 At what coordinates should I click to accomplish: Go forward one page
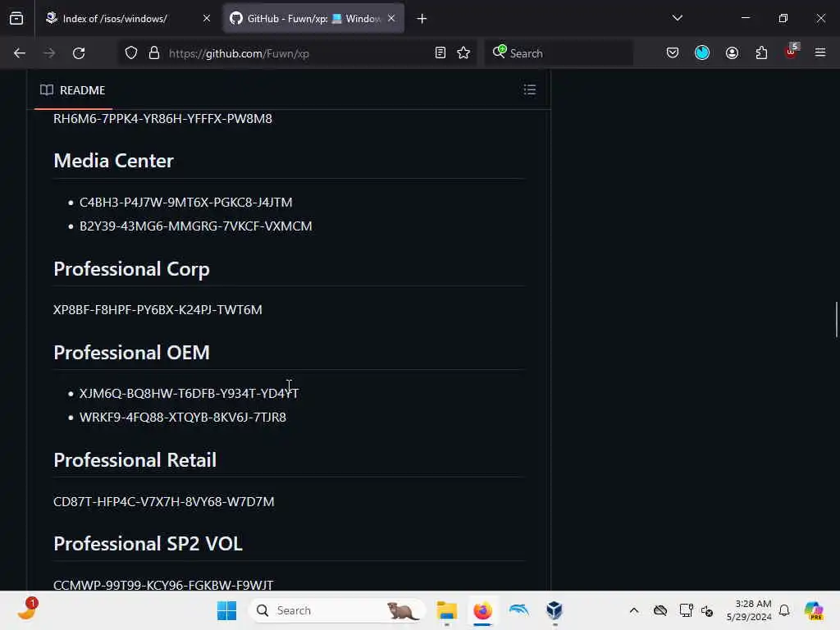tap(49, 53)
